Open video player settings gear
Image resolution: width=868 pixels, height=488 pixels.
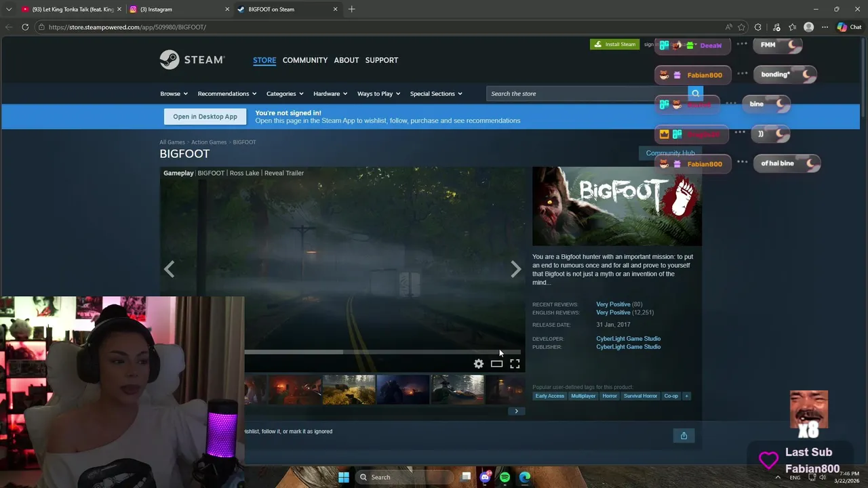(479, 364)
